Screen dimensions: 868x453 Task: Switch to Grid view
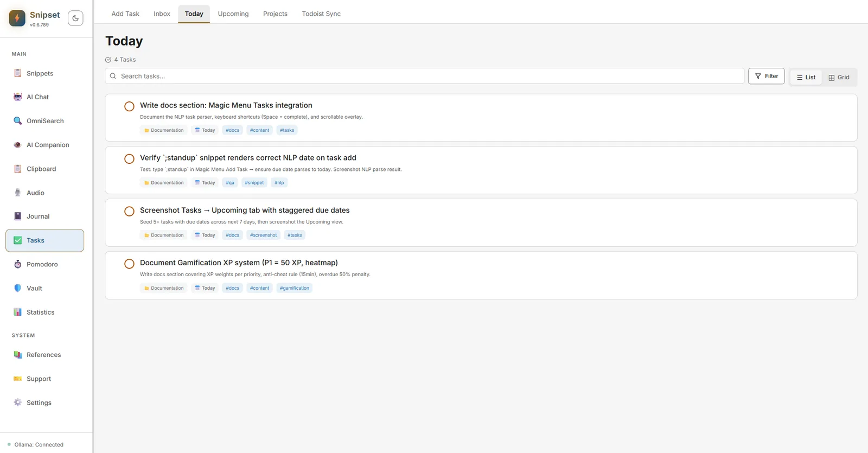coord(839,77)
